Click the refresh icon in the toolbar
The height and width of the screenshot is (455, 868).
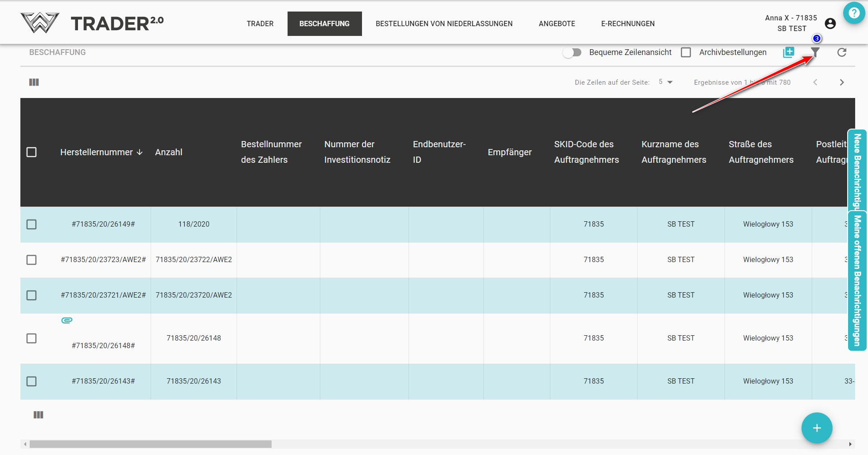tap(842, 53)
